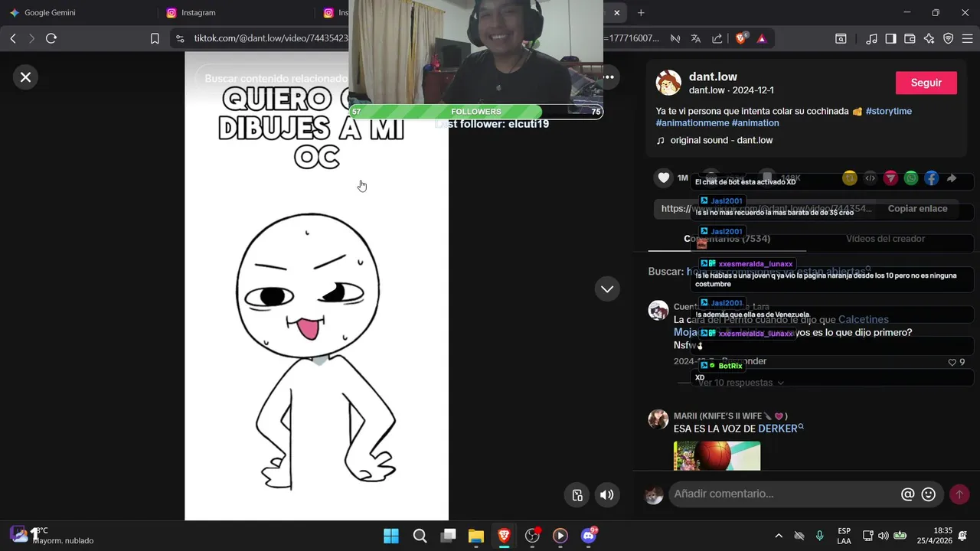The image size is (980, 551).
Task: Open the Calcetines search link in comment
Action: coord(864,320)
